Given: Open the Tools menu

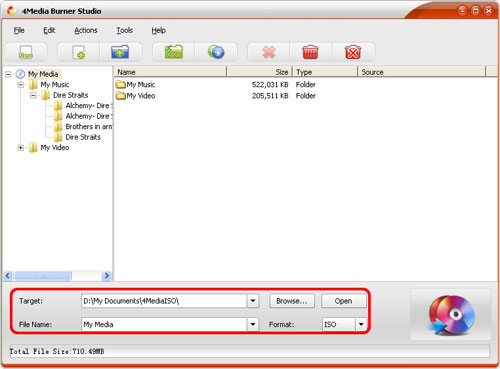Looking at the screenshot, I should pos(125,30).
